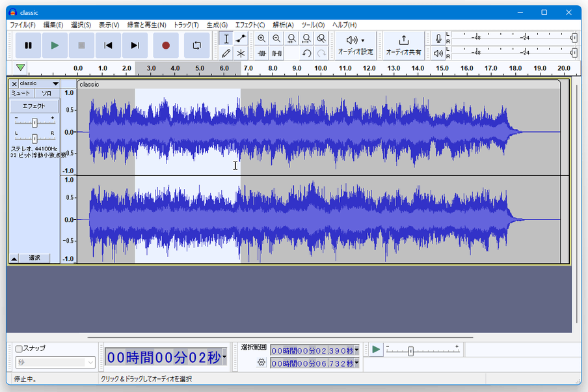
Task: Click the 7.0 mark on the timeline ruler
Action: pyautogui.click(x=248, y=68)
